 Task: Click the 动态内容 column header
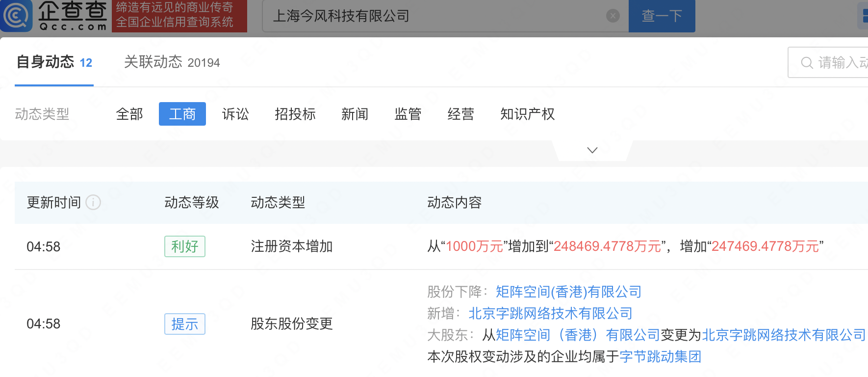(455, 202)
